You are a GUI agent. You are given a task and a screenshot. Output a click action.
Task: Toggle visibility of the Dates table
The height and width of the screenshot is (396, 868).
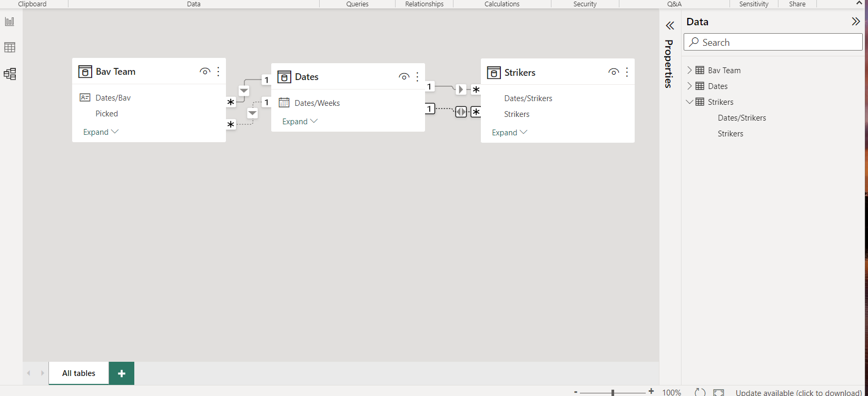tap(404, 77)
